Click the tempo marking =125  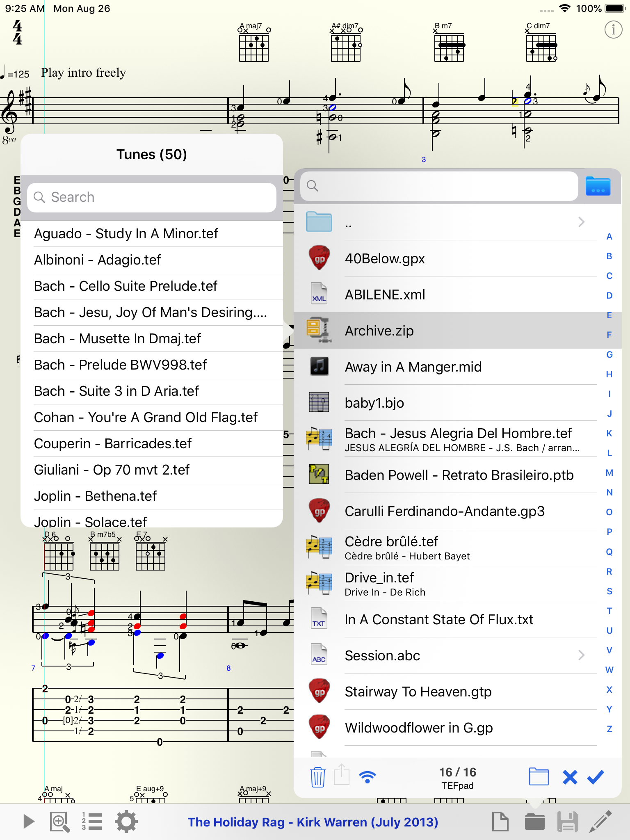[x=15, y=73]
